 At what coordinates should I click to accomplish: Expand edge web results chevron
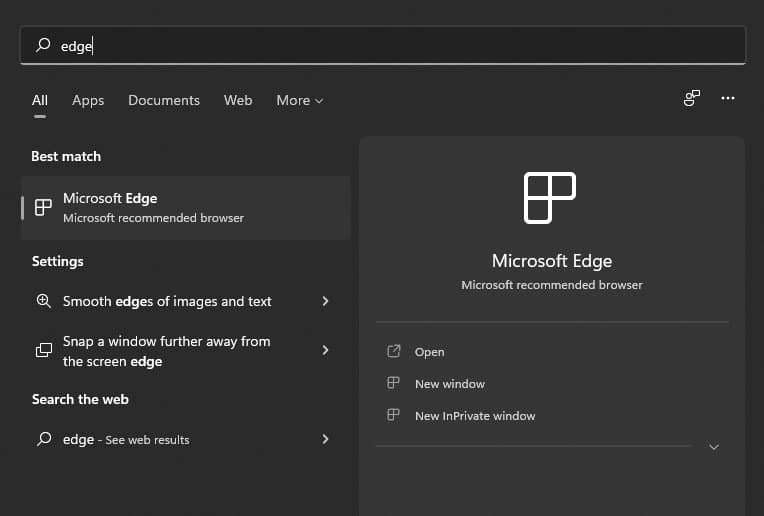(x=326, y=439)
